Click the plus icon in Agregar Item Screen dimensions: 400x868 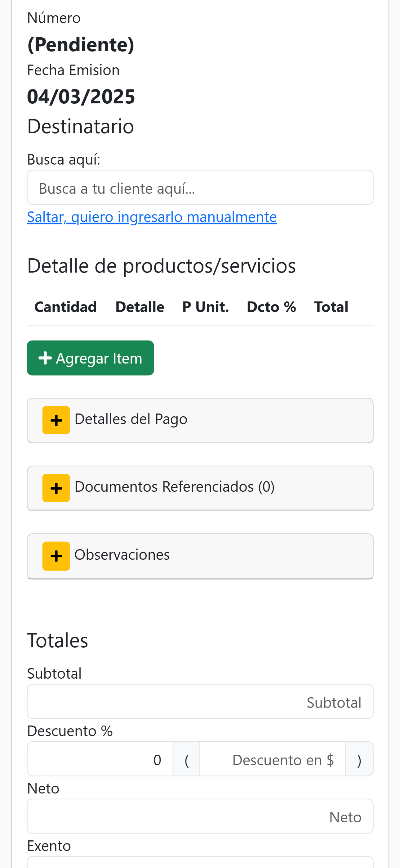click(45, 358)
